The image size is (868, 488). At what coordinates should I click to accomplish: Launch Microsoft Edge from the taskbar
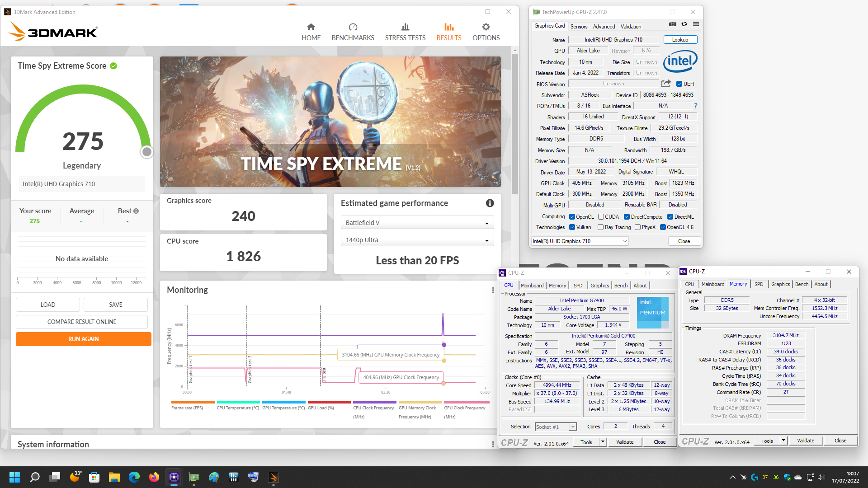tap(134, 477)
